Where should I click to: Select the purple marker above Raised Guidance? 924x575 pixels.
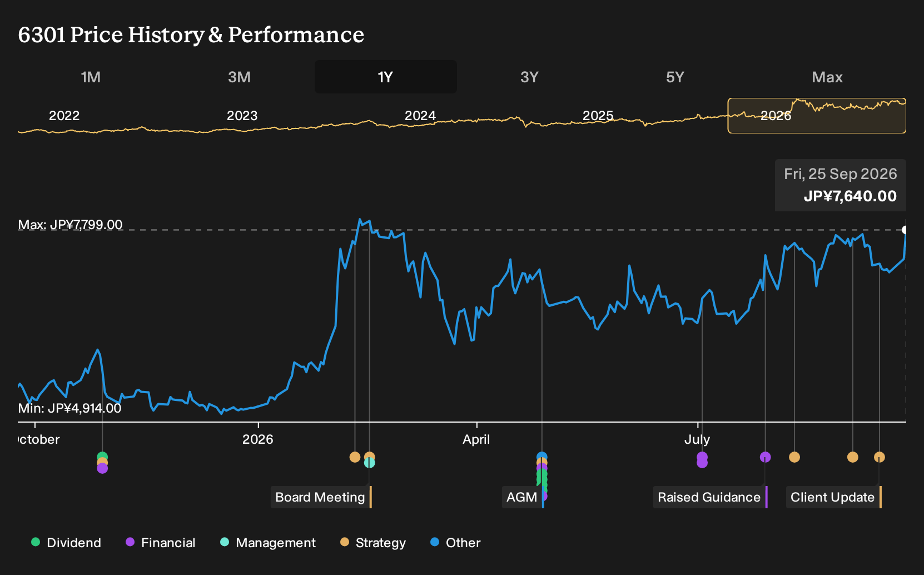click(766, 457)
